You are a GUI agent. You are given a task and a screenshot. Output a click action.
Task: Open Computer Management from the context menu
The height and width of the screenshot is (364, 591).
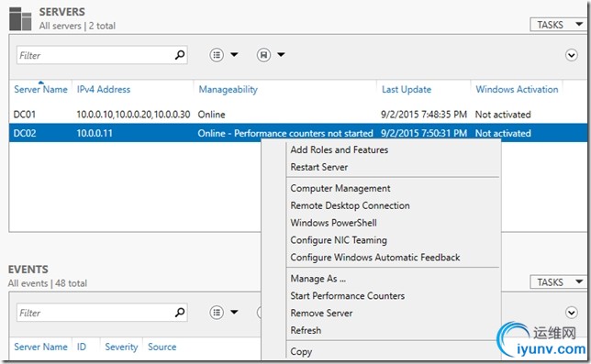[340, 188]
